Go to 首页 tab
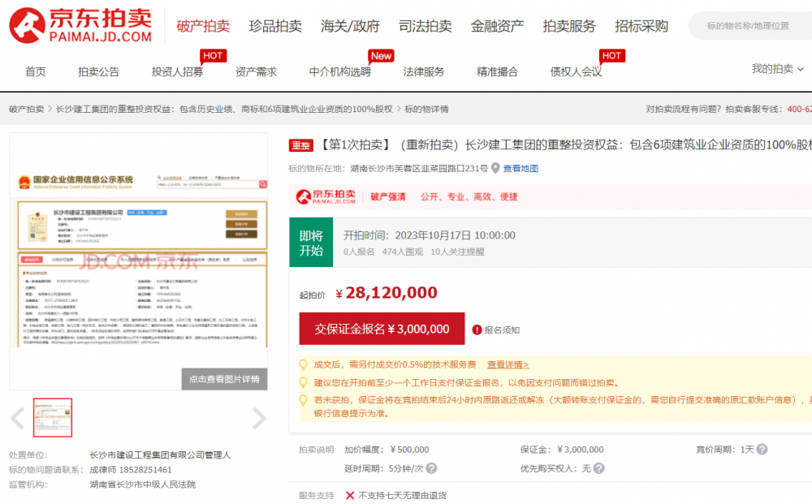The image size is (812, 504). coord(36,72)
